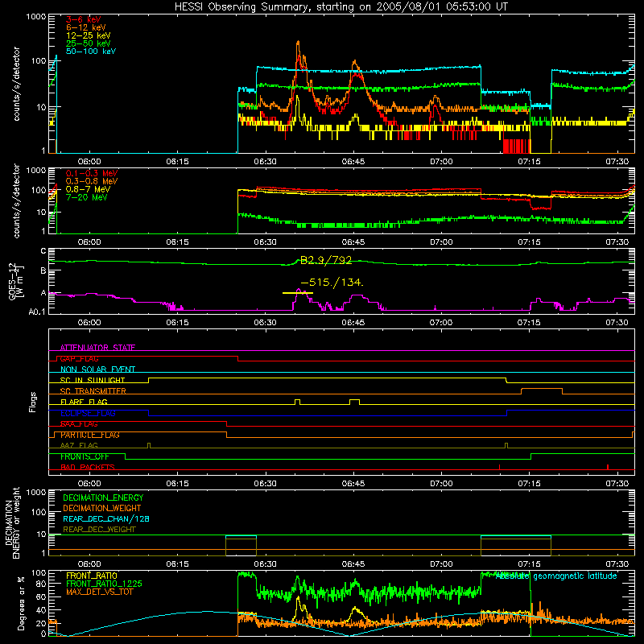
Task: Select the FRONTS_OFF flag label
Action: pos(85,456)
